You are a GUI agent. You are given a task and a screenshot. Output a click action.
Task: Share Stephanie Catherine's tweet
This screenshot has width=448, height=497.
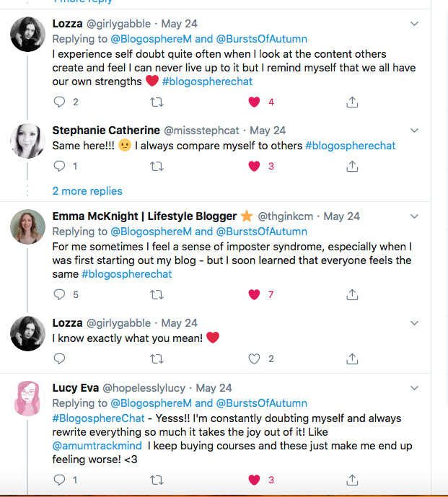[x=352, y=167]
